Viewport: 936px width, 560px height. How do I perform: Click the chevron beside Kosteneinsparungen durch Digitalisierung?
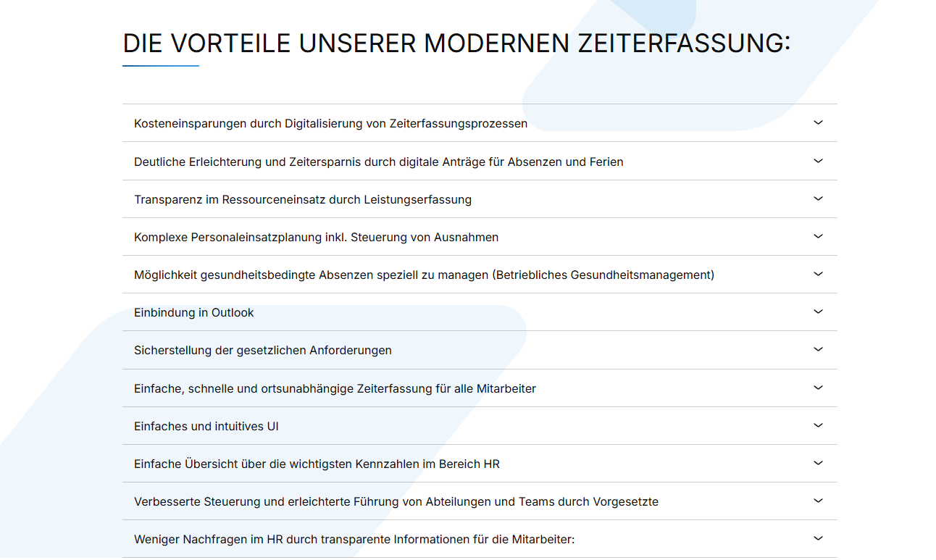tap(818, 123)
